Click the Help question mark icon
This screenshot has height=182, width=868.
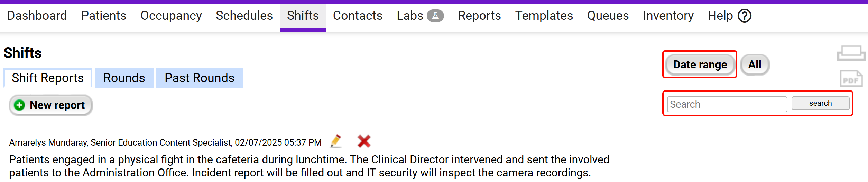(x=744, y=16)
